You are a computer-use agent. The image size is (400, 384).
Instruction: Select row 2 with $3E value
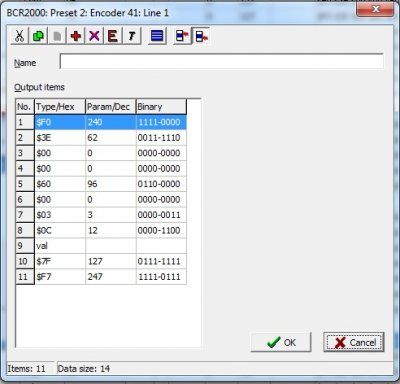click(101, 138)
